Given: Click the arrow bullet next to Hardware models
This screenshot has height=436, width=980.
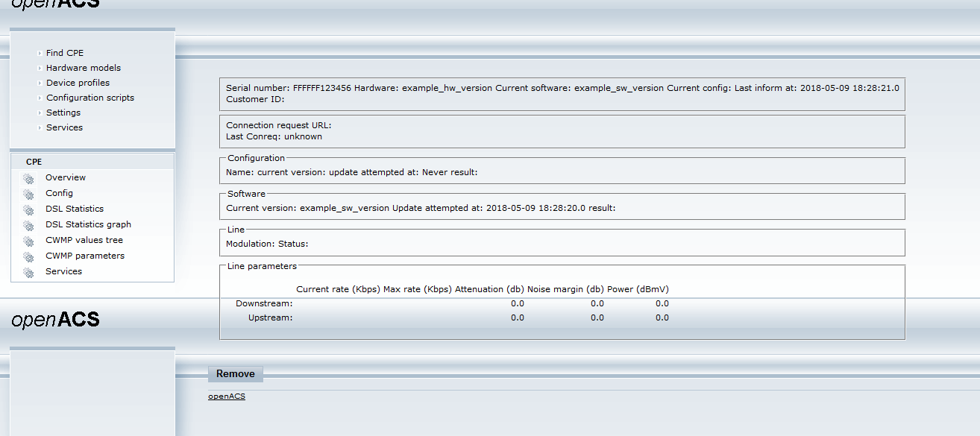Looking at the screenshot, I should click(x=40, y=69).
